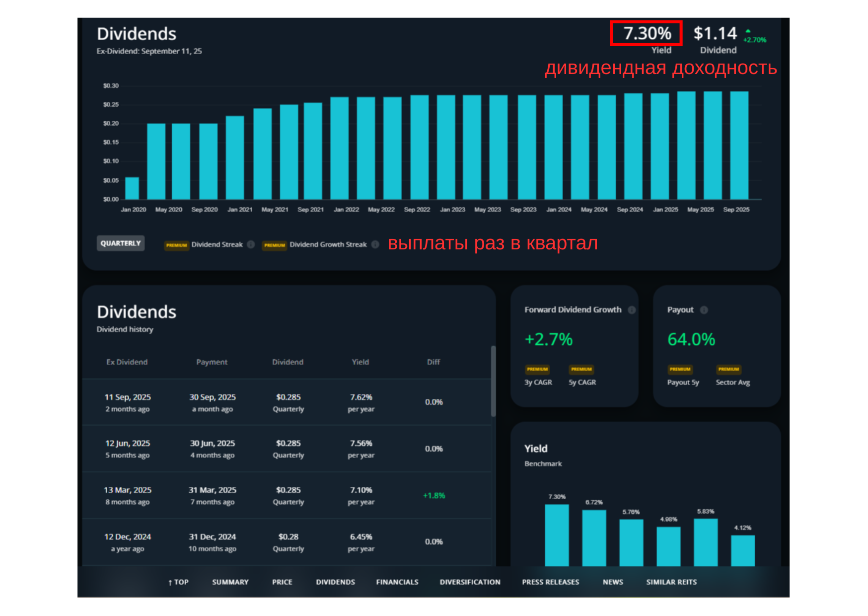Click the benchmark bar labeled 7.30%
This screenshot has width=868, height=616.
coord(557,536)
